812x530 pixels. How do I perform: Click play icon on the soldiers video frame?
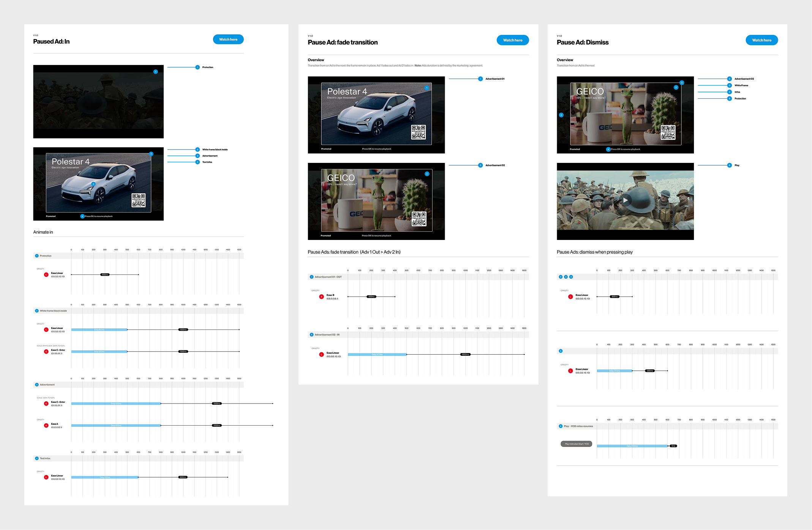(x=625, y=200)
